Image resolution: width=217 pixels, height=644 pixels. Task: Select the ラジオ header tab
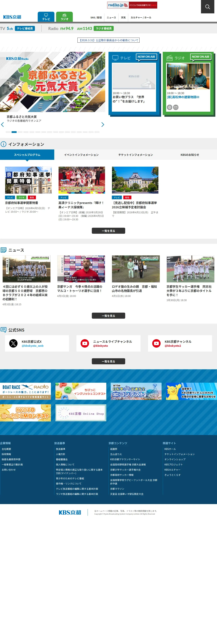(64, 17)
